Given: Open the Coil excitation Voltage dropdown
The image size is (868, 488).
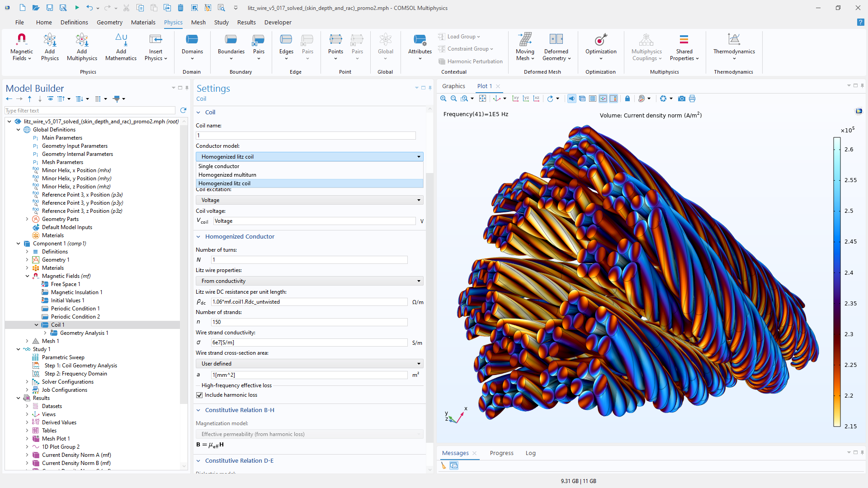Looking at the screenshot, I should [309, 200].
